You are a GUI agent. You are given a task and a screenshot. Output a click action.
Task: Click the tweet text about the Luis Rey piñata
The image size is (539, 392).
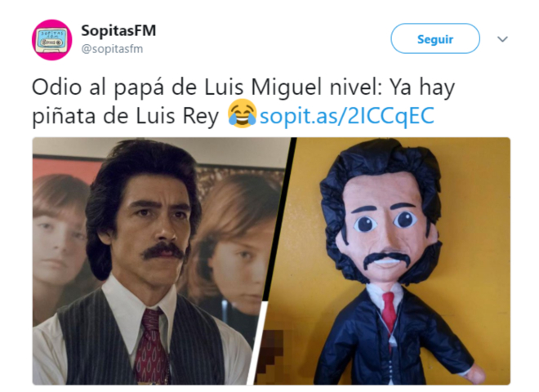243,100
